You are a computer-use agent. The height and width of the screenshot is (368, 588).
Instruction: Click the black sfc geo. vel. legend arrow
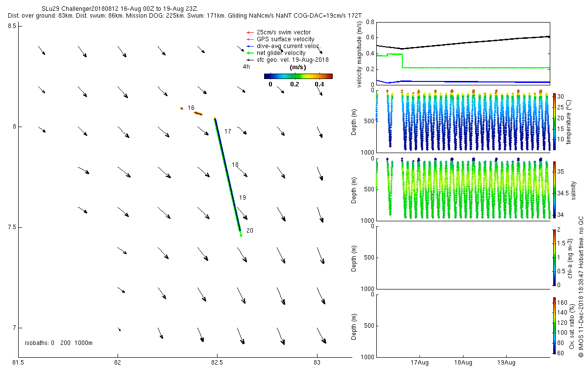[x=249, y=60]
